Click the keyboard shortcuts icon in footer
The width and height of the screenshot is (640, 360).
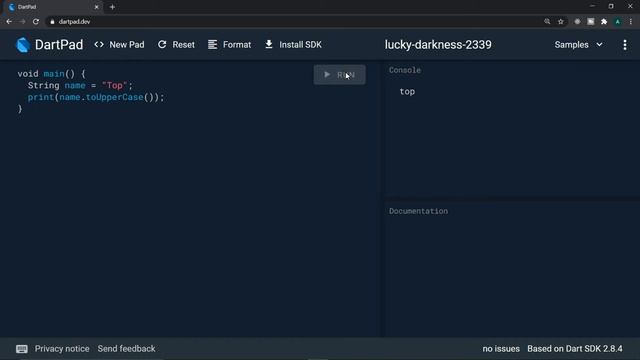(22, 349)
